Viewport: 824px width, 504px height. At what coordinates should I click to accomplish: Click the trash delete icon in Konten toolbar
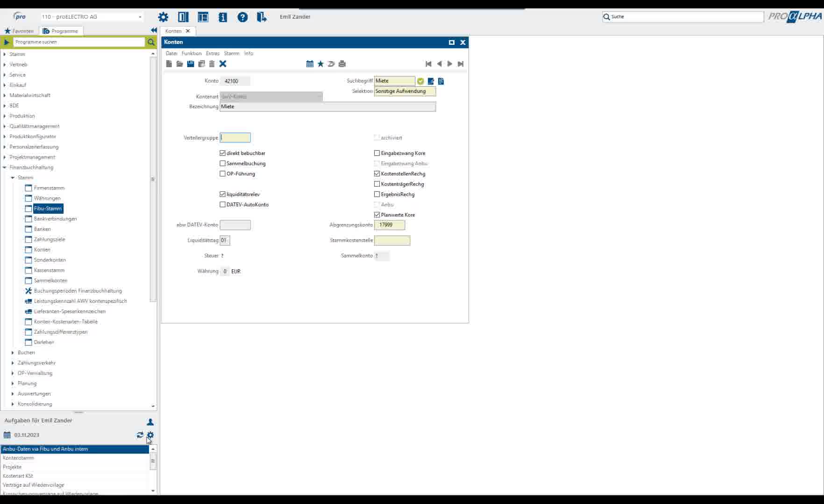coord(212,64)
